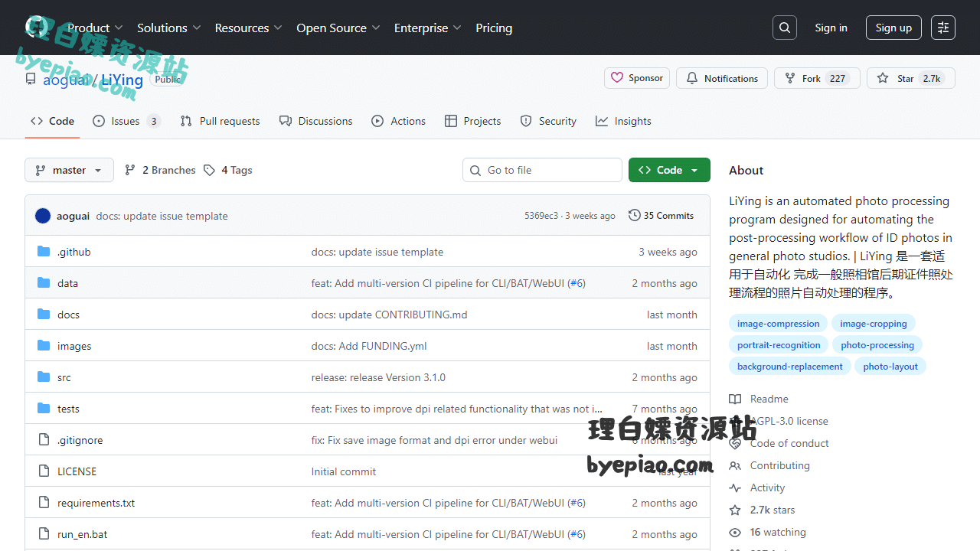
Task: Expand the Solutions menu
Action: point(169,28)
